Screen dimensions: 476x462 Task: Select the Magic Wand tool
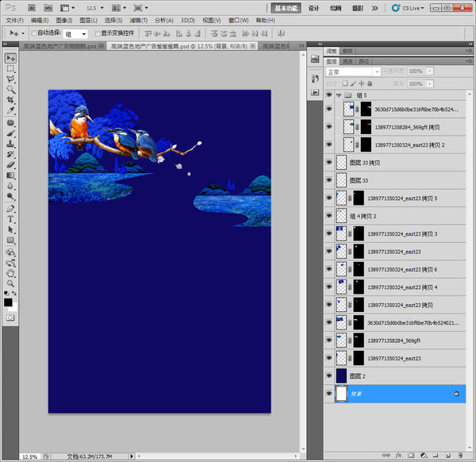pos(10,89)
